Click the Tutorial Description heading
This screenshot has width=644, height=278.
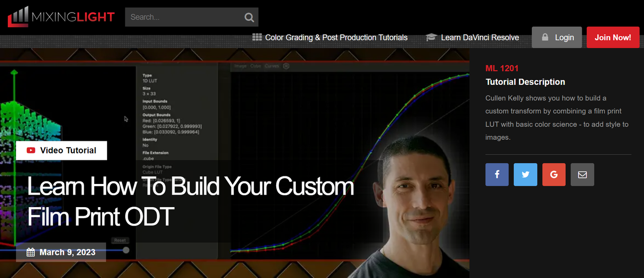tap(525, 82)
